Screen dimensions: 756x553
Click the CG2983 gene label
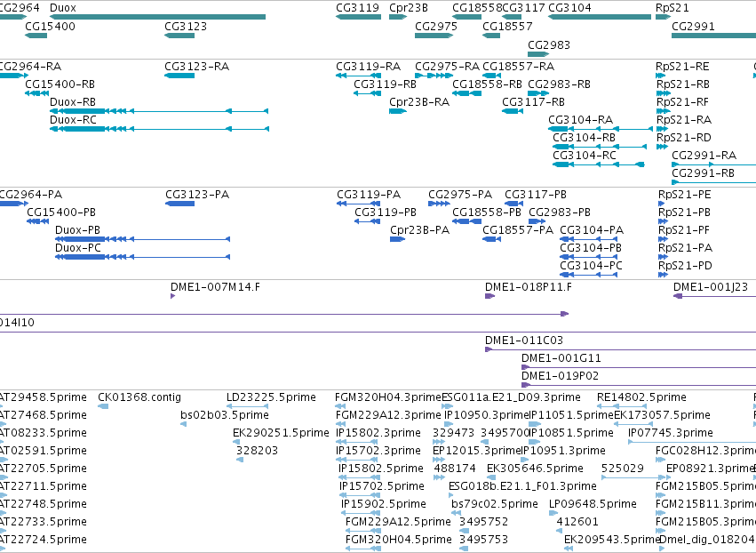coord(549,44)
